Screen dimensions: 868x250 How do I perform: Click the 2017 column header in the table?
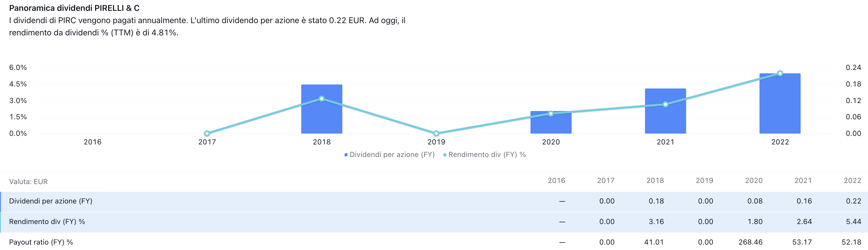(x=606, y=181)
